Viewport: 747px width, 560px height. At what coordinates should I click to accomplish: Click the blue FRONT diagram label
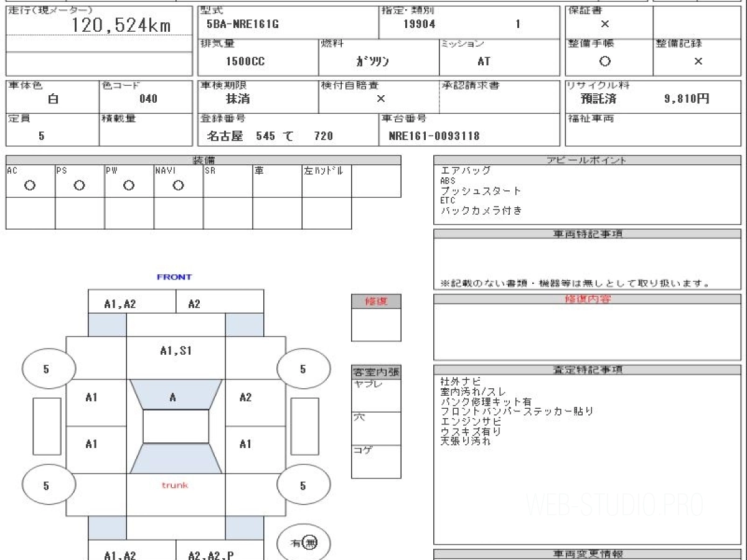(x=174, y=277)
